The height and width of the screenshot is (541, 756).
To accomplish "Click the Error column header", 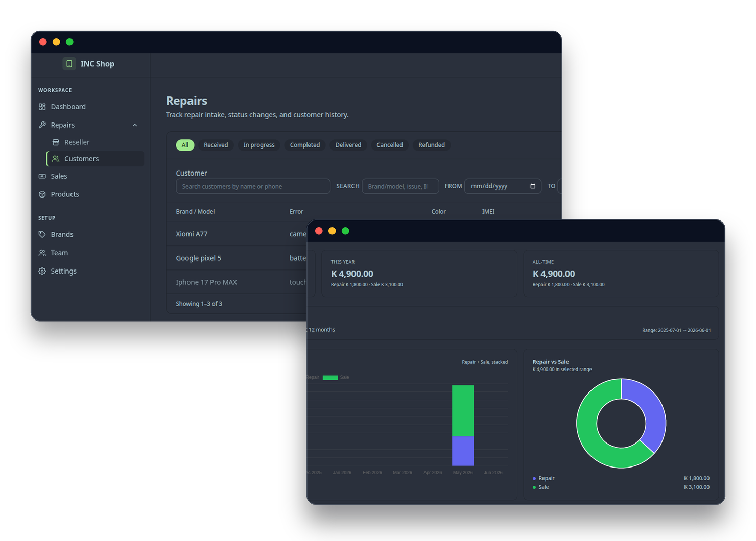I will 296,211.
